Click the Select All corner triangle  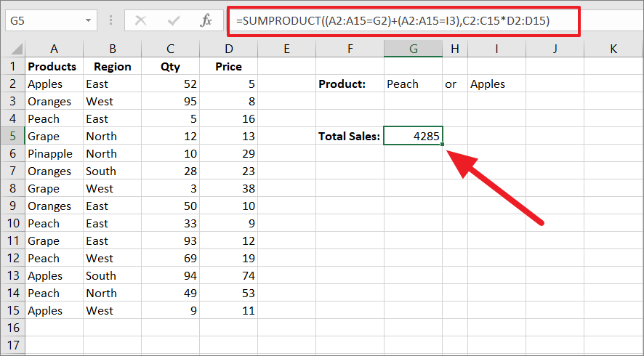tap(17, 49)
